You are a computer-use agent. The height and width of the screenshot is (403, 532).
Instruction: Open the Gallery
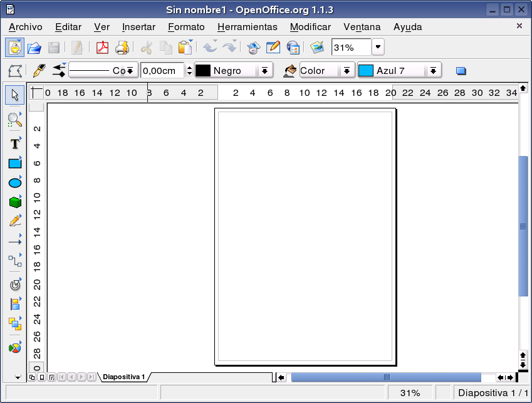pyautogui.click(x=316, y=47)
